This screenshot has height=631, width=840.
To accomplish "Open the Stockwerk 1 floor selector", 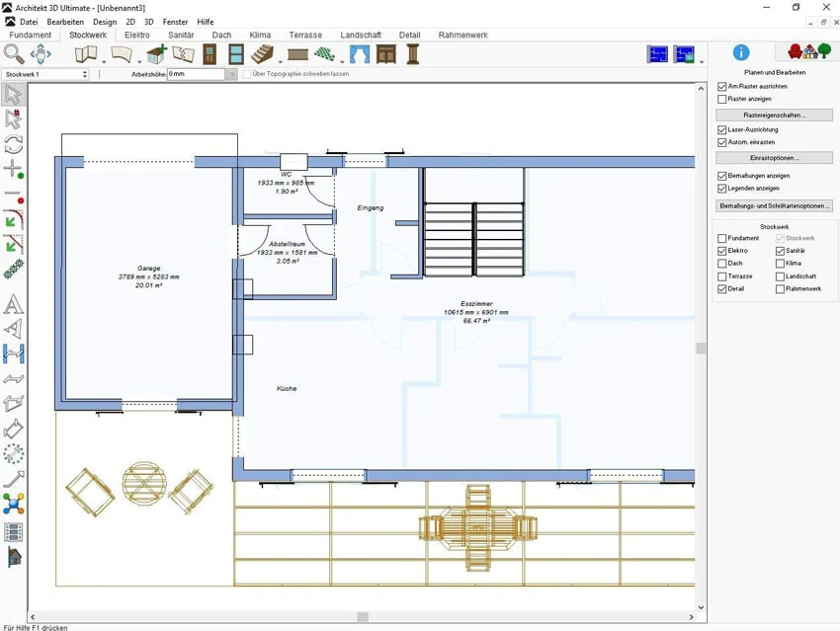I will click(45, 74).
